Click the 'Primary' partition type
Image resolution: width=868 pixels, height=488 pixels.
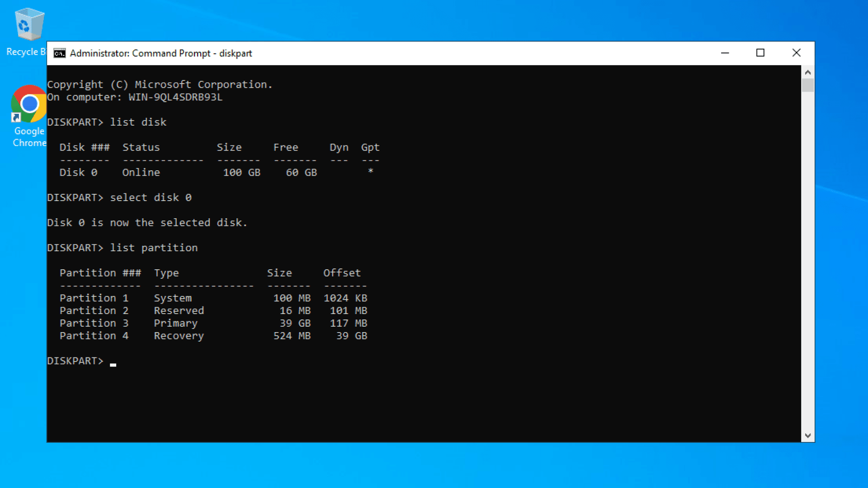tap(176, 323)
